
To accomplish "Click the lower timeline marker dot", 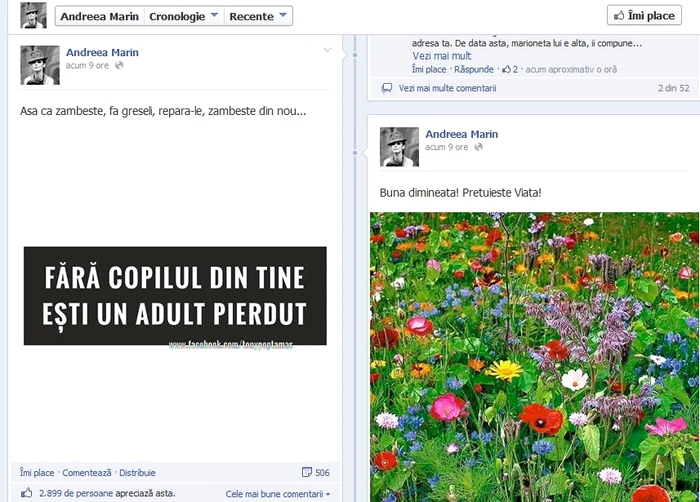I will (x=355, y=153).
